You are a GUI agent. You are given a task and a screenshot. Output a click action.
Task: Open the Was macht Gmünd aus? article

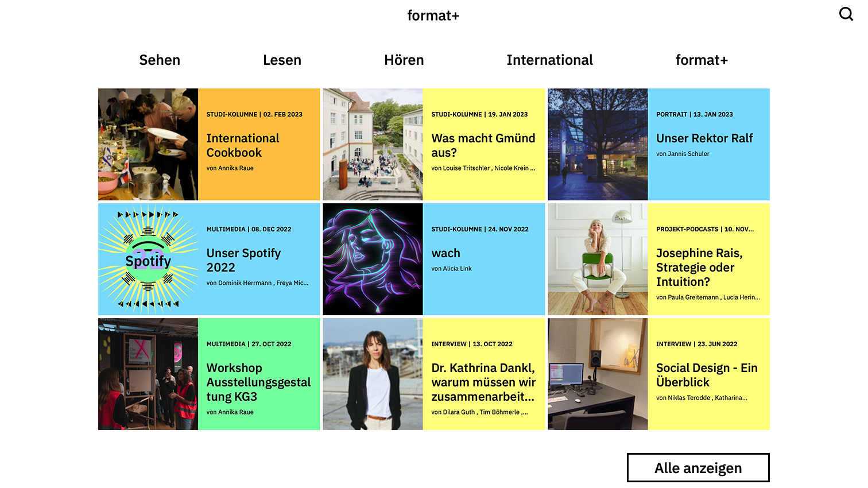coord(483,145)
